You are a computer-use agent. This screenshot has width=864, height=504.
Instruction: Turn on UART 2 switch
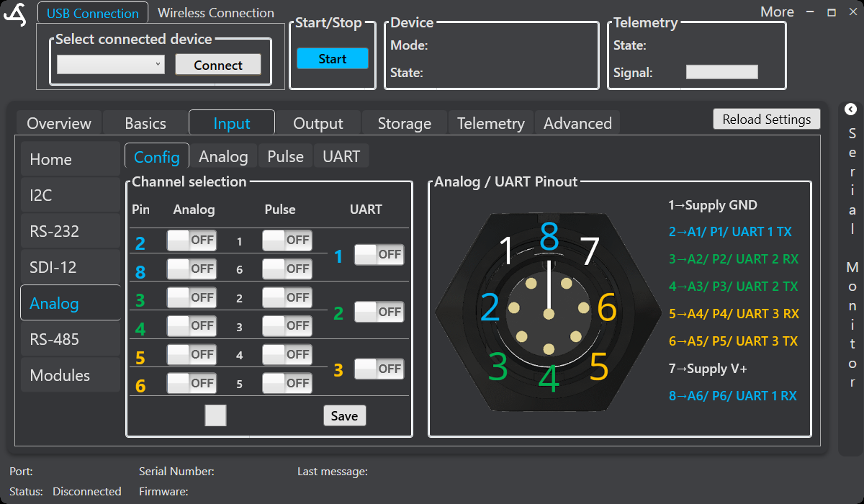pyautogui.click(x=379, y=312)
